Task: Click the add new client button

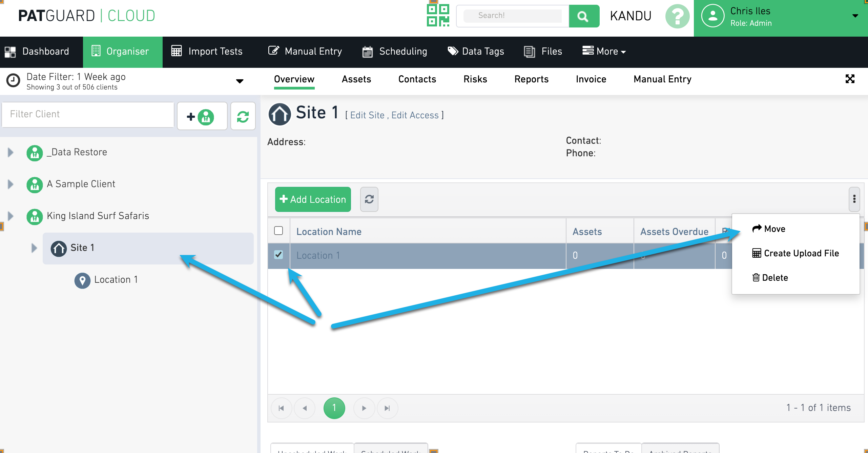Action: point(202,116)
